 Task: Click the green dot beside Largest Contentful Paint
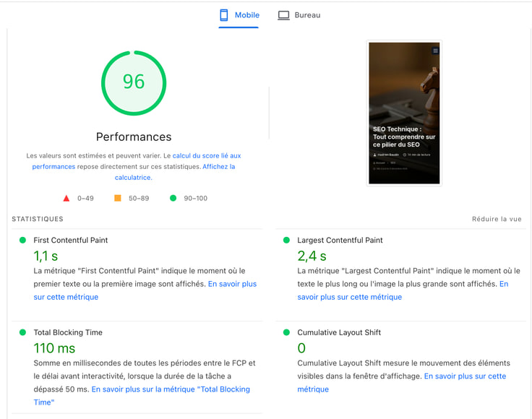pyautogui.click(x=286, y=240)
